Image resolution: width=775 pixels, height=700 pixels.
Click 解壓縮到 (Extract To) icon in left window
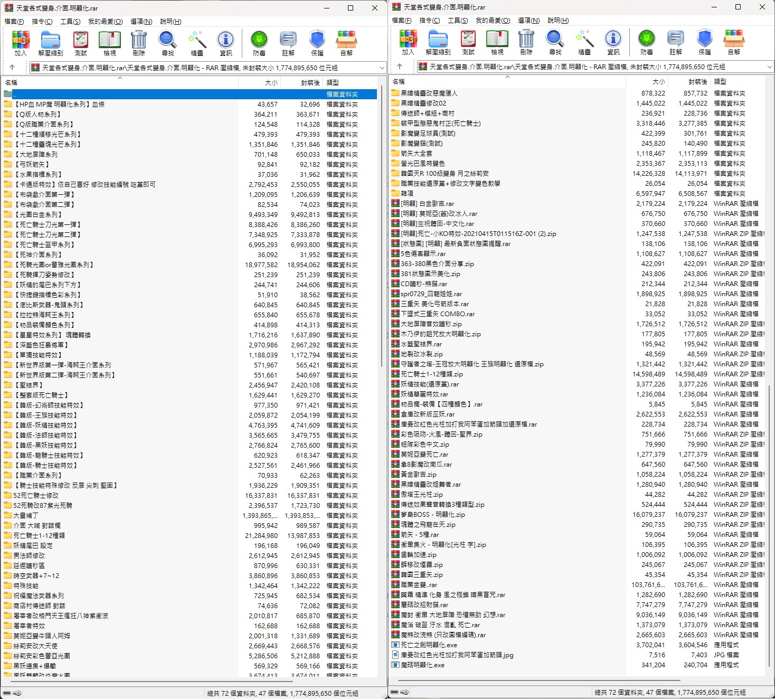click(x=51, y=43)
